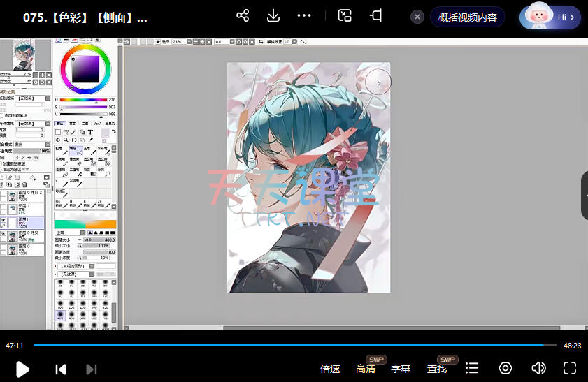Viewport: 588px width, 382px height.
Task: Skip to the previous video
Action: (61, 369)
